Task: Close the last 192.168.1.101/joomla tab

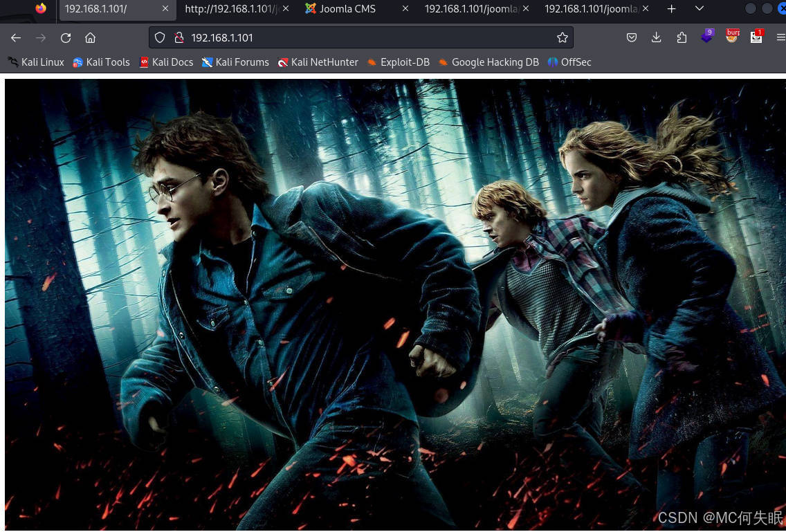Action: coord(645,8)
